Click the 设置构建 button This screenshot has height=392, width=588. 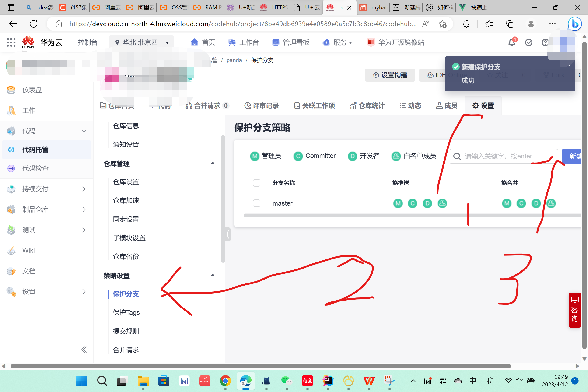[390, 75]
